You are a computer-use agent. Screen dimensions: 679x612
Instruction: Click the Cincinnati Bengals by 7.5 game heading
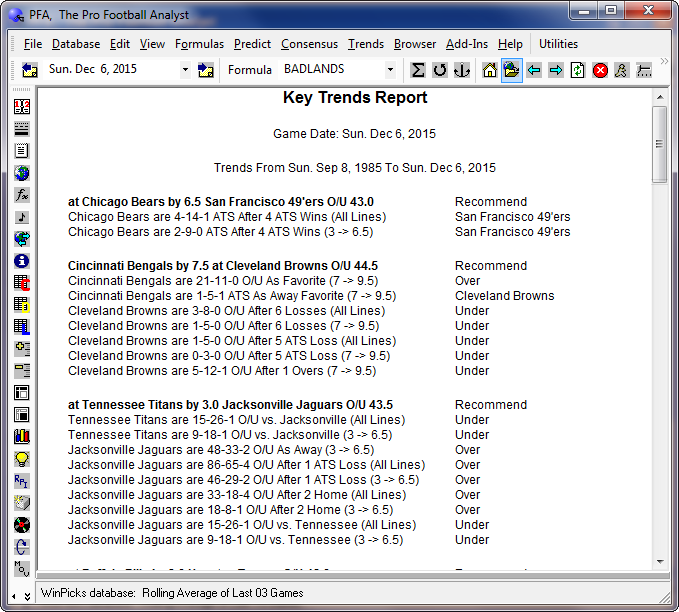point(223,266)
